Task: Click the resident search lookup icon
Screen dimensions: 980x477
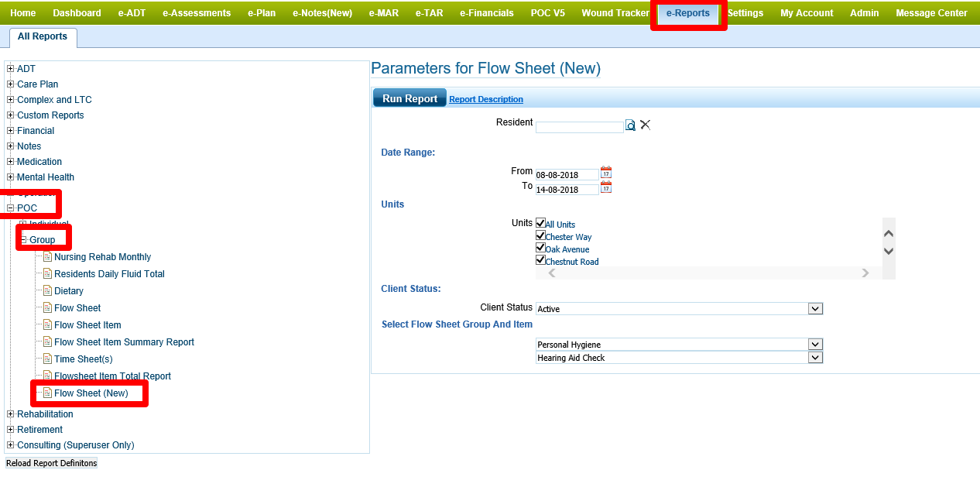Action: tap(630, 125)
